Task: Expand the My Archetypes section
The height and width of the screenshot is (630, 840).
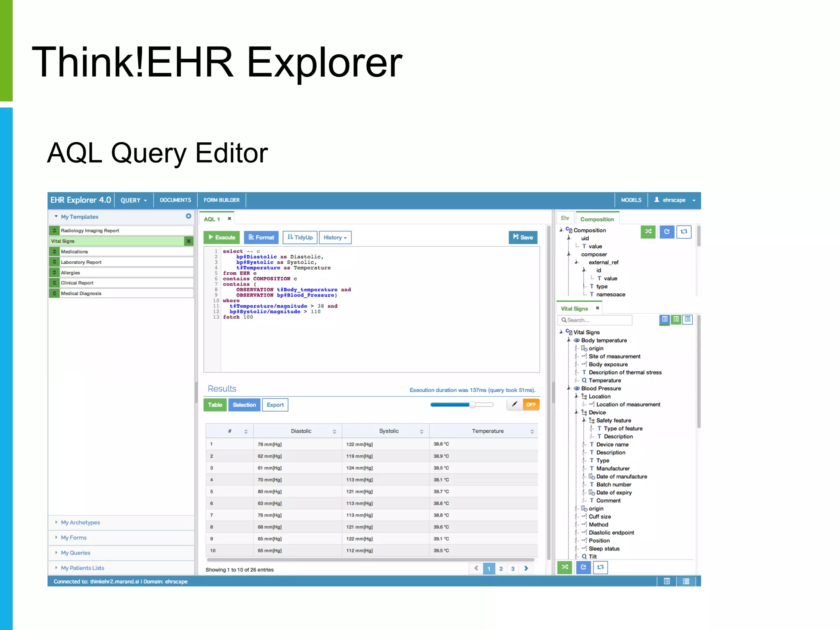Action: tap(56, 522)
